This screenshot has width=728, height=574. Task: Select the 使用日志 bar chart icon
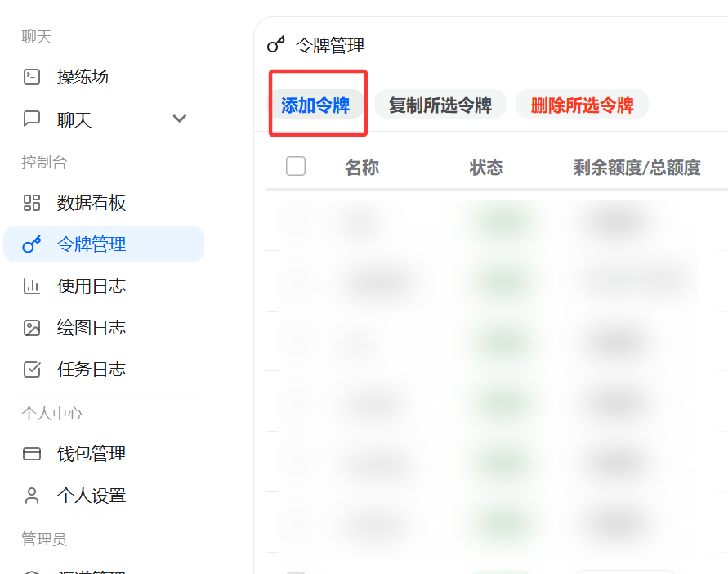[x=31, y=286]
